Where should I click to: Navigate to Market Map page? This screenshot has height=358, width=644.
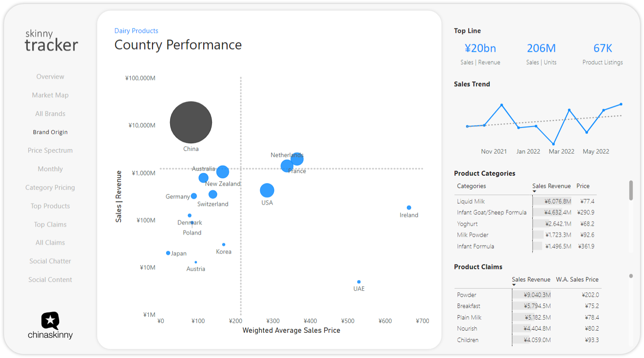[x=50, y=95]
